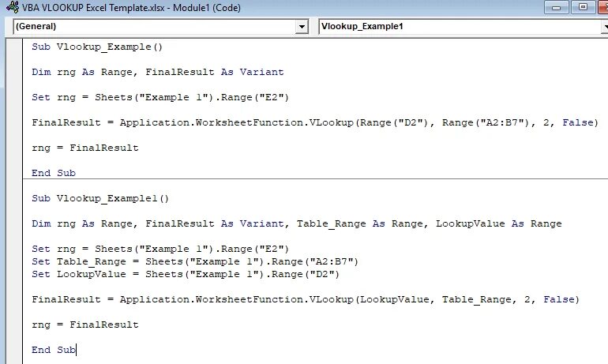Click the VLookup line with Range("D2")
The width and height of the screenshot is (608, 364).
(x=315, y=122)
